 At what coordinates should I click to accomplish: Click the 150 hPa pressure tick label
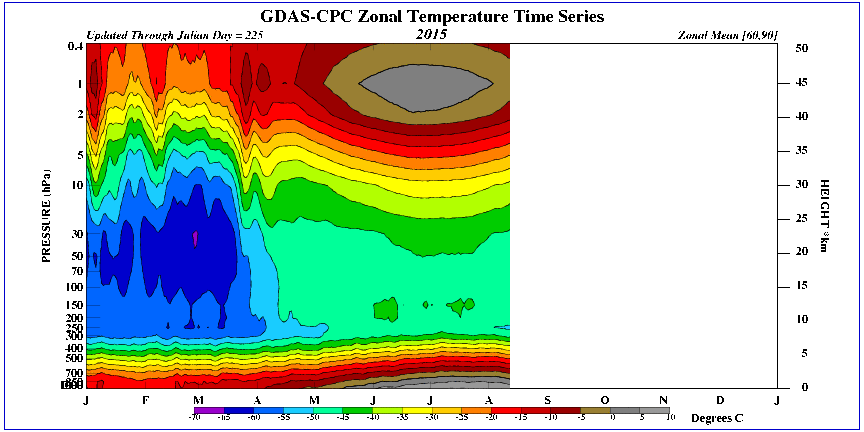(75, 305)
